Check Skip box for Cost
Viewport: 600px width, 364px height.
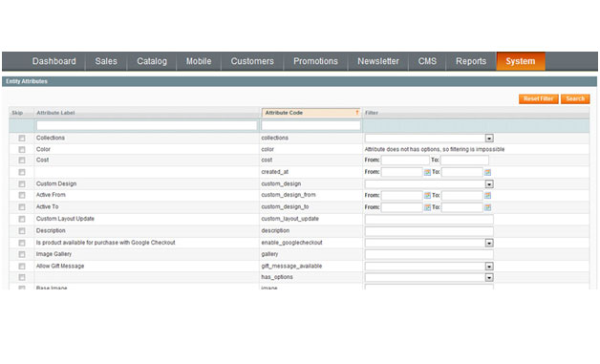(22, 161)
